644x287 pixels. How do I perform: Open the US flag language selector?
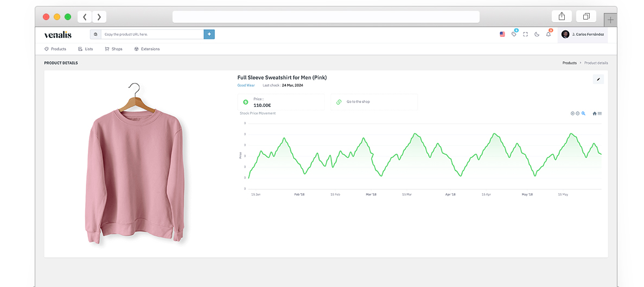point(502,34)
